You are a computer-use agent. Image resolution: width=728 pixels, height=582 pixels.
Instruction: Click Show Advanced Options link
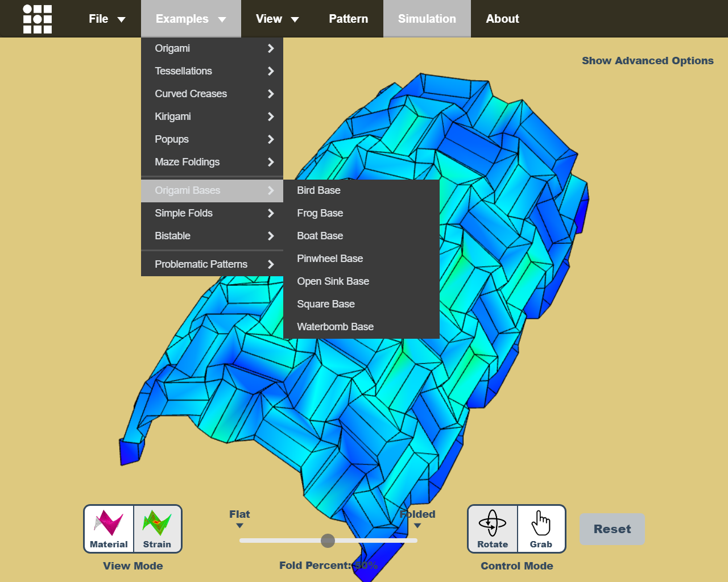click(647, 61)
